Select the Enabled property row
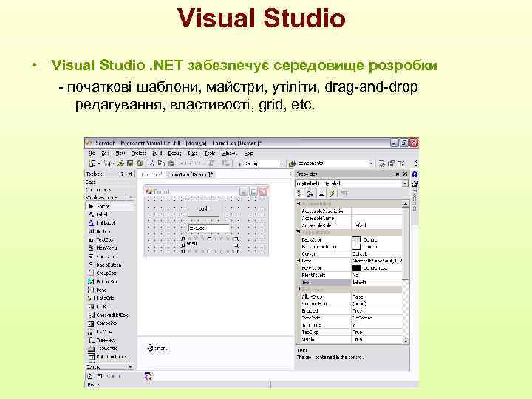This screenshot has height=399, width=532. click(351, 311)
